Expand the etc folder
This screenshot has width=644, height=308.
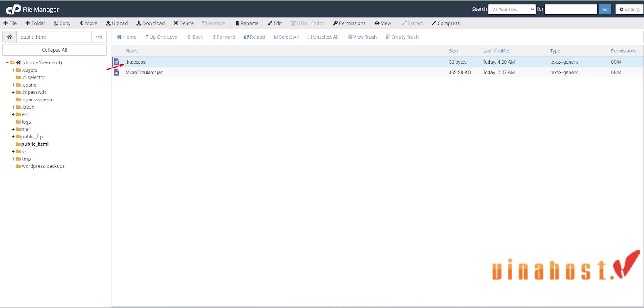coord(13,114)
